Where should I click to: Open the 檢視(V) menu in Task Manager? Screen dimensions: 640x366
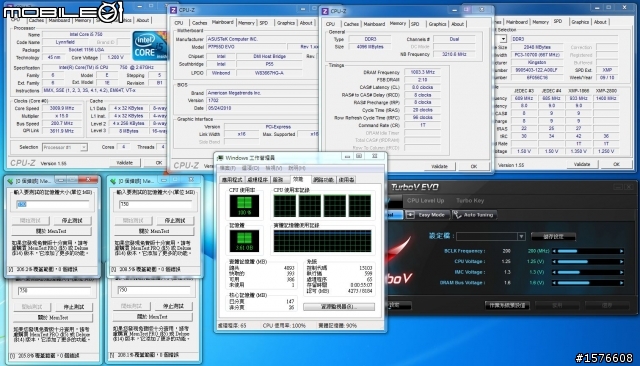coord(273,168)
